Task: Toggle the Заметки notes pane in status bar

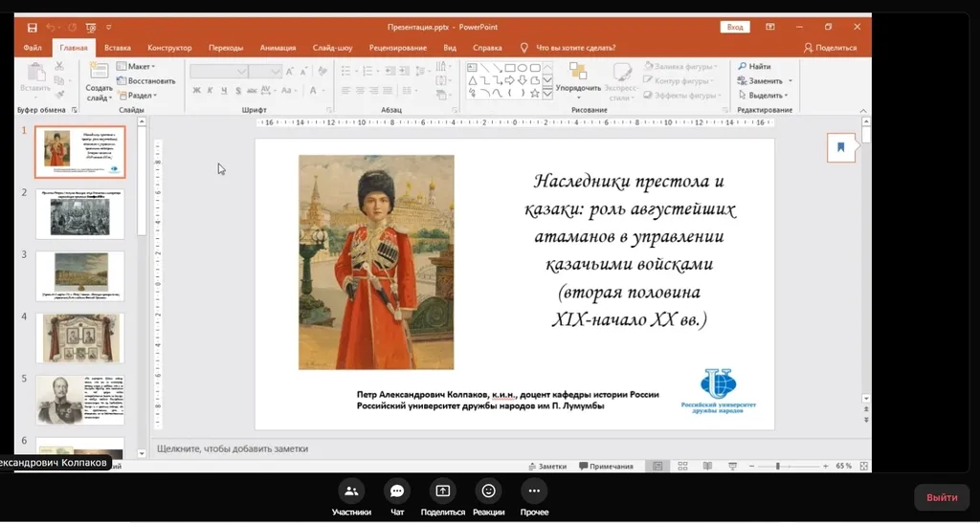Action: tap(547, 467)
